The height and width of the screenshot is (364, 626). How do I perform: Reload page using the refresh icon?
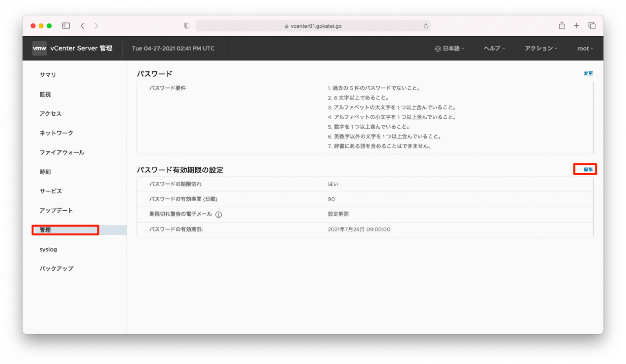[x=425, y=26]
